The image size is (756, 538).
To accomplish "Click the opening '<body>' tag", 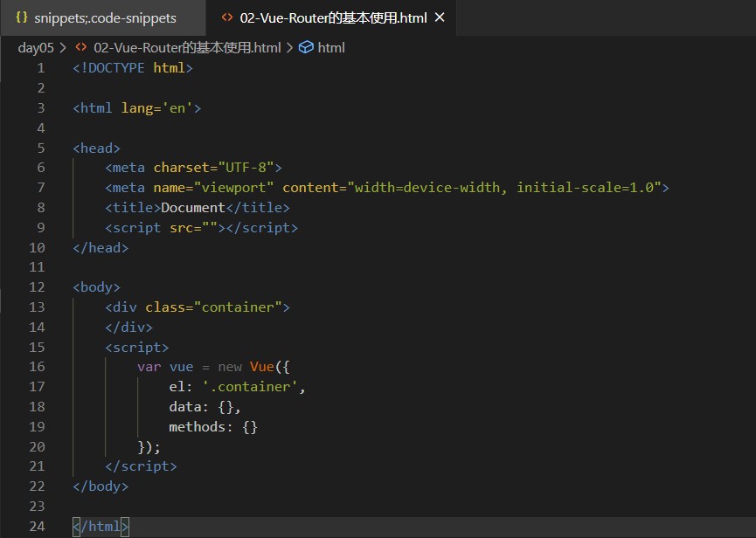I will [96, 287].
